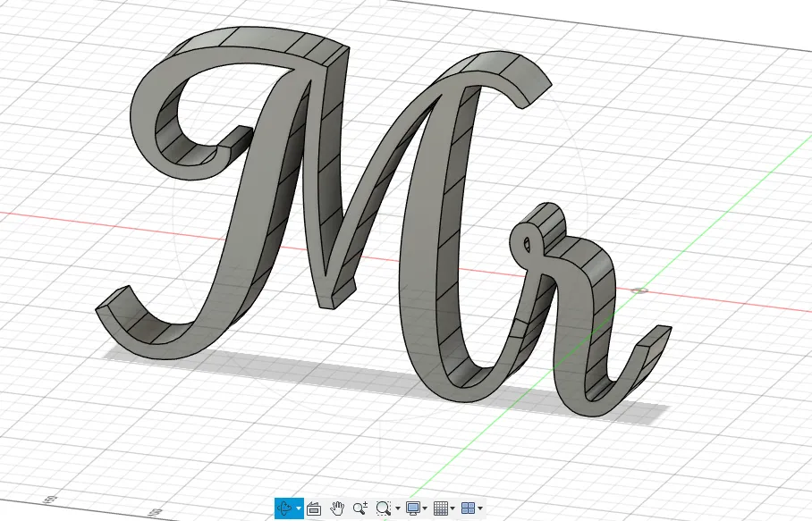Click the Display Settings monitor icon
Viewport: 812px width, 521px height.
413,508
